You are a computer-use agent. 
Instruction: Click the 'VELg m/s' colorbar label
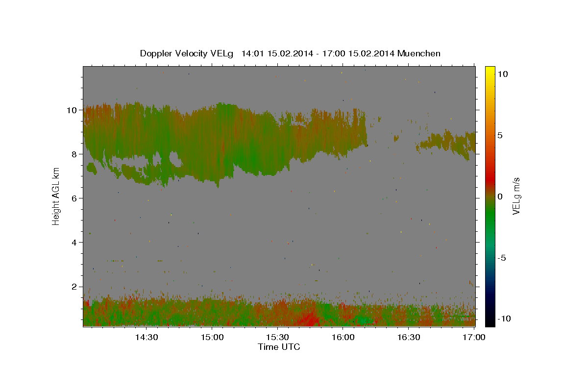516,196
